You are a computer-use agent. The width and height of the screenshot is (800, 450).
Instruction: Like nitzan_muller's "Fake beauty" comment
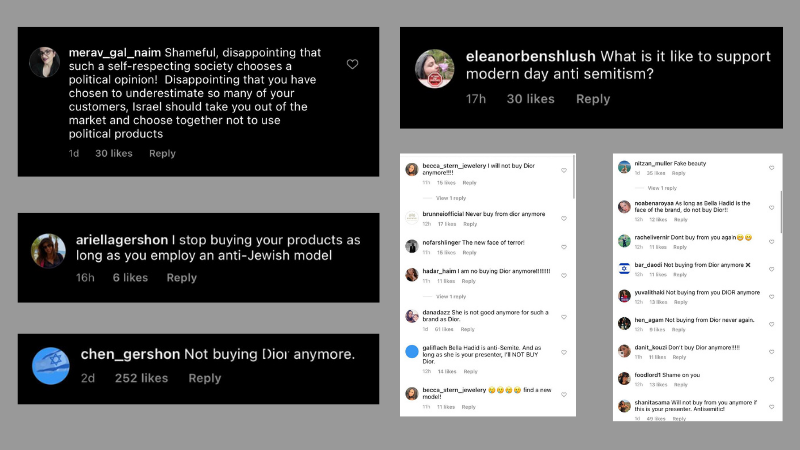771,167
